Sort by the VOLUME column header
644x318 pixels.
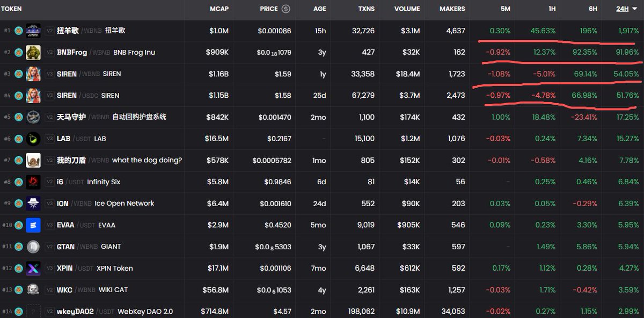(407, 9)
